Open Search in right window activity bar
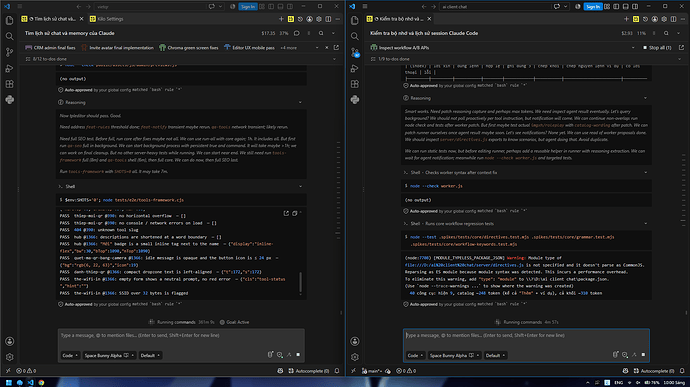This screenshot has height=387, width=690. click(x=355, y=37)
